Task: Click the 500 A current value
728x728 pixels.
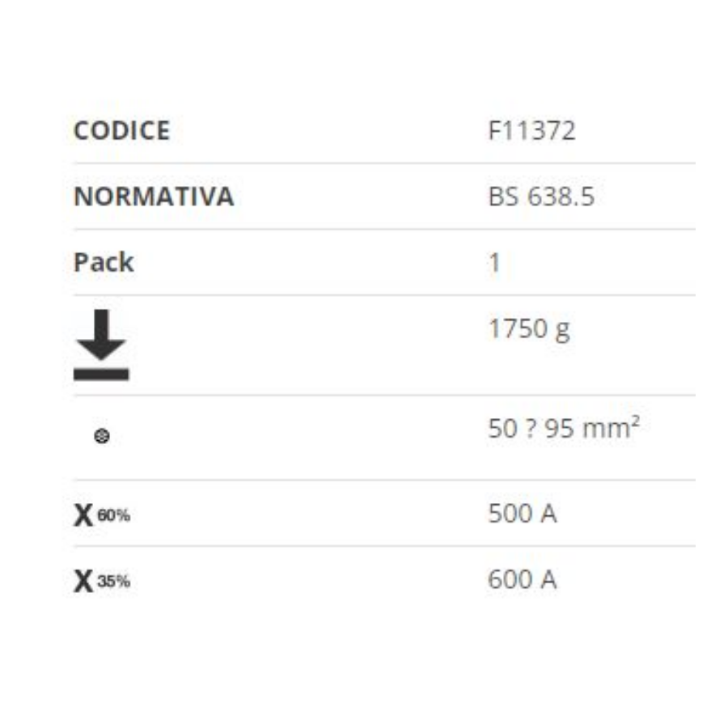Action: [x=522, y=514]
